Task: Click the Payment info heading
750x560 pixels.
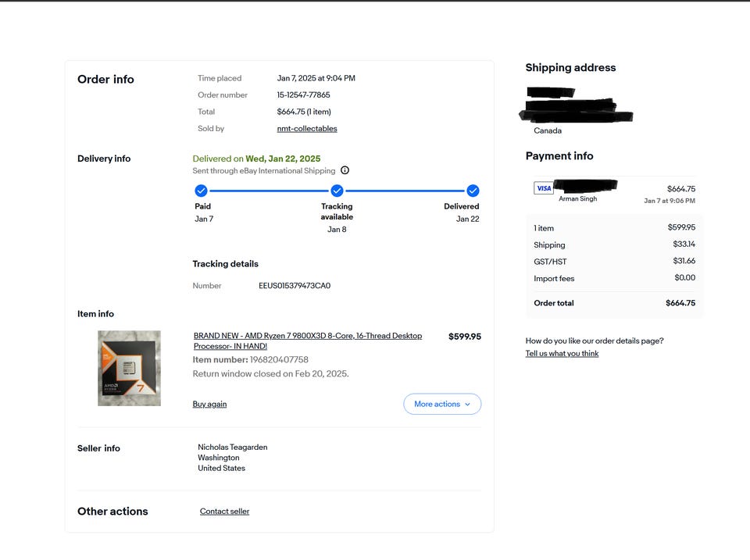Action: pyautogui.click(x=559, y=156)
